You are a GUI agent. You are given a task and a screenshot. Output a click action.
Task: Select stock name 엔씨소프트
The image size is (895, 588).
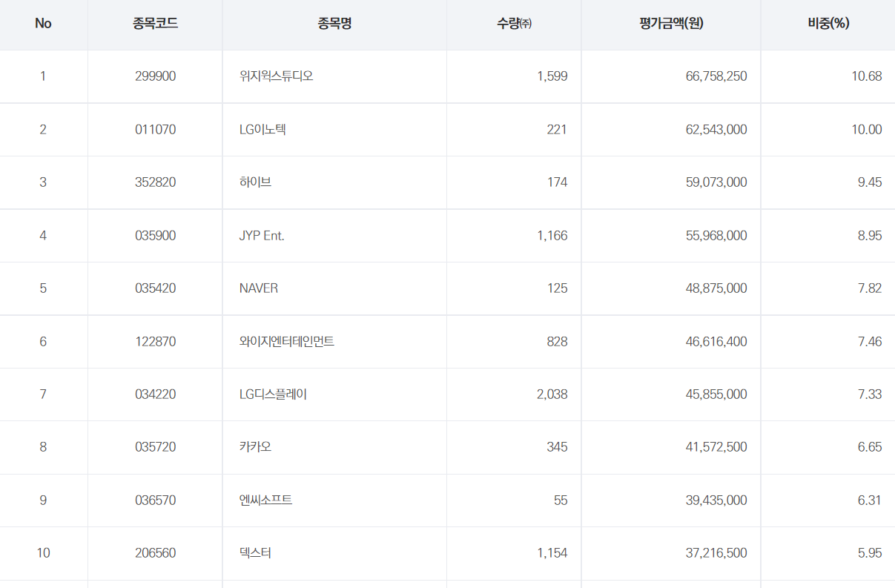pyautogui.click(x=265, y=501)
